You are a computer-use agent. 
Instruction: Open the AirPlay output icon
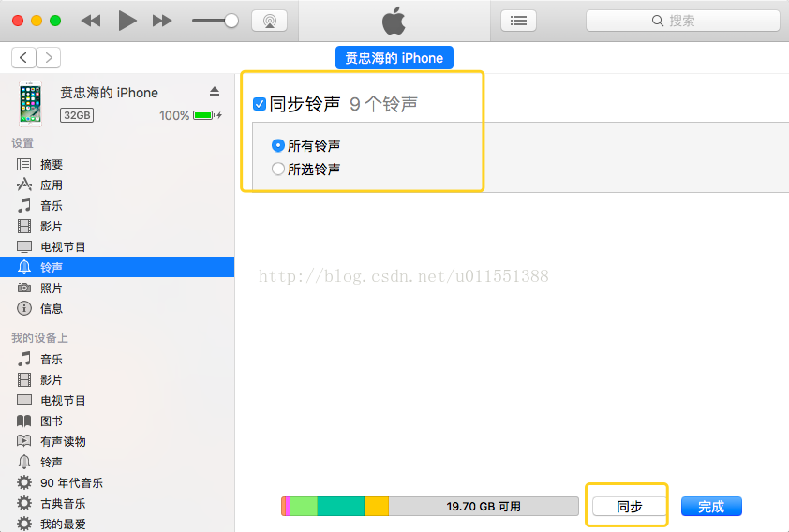(x=269, y=21)
